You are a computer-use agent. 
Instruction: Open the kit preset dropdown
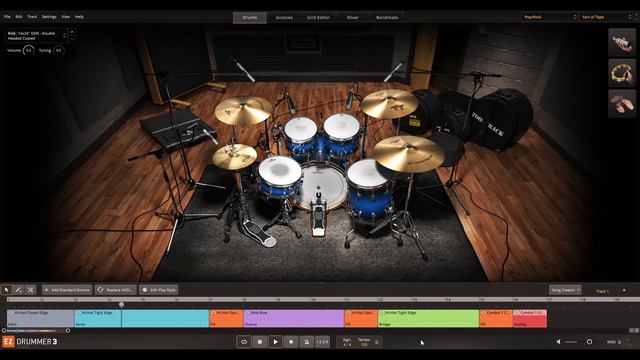point(607,17)
